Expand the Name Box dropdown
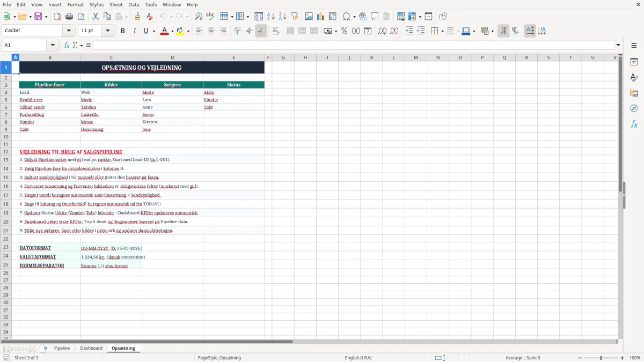Image resolution: width=644 pixels, height=362 pixels. coord(53,45)
